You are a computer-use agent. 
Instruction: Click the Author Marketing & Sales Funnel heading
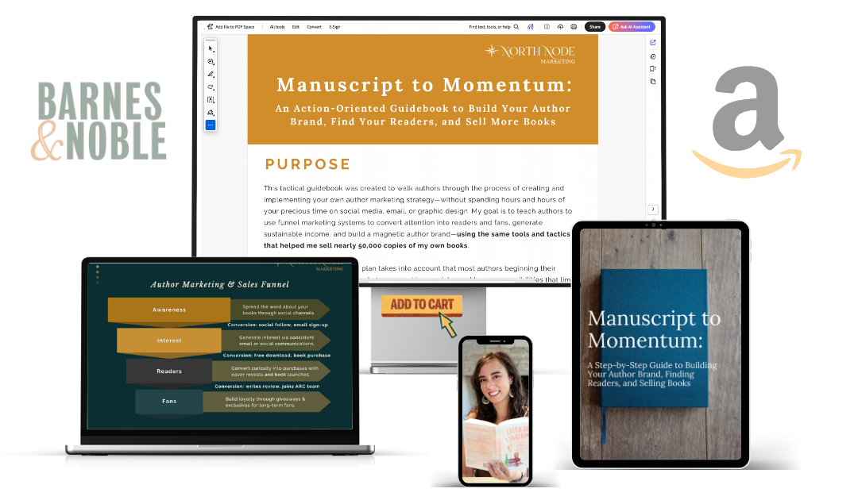coord(219,284)
